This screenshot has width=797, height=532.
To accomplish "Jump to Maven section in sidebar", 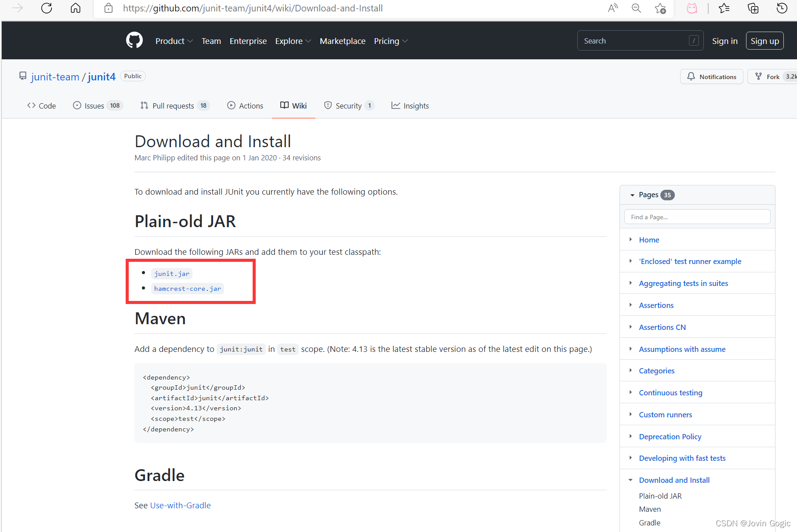I will pyautogui.click(x=650, y=509).
